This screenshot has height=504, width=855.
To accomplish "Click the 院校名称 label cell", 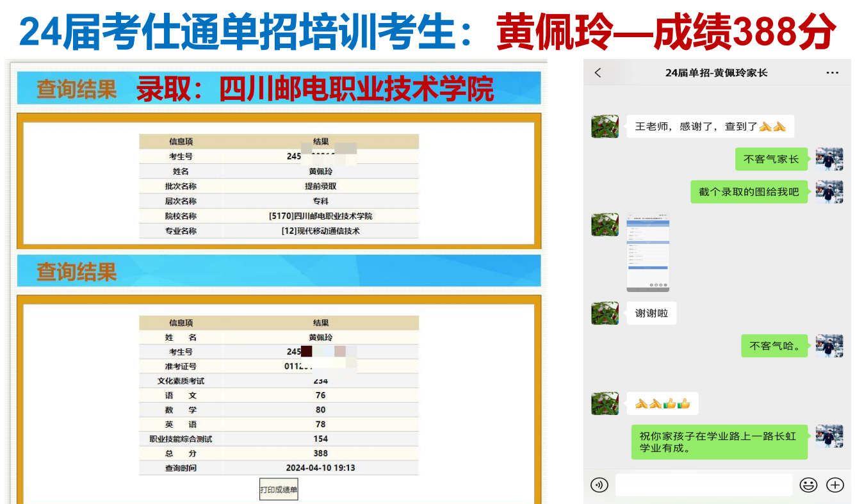I will pos(181,216).
